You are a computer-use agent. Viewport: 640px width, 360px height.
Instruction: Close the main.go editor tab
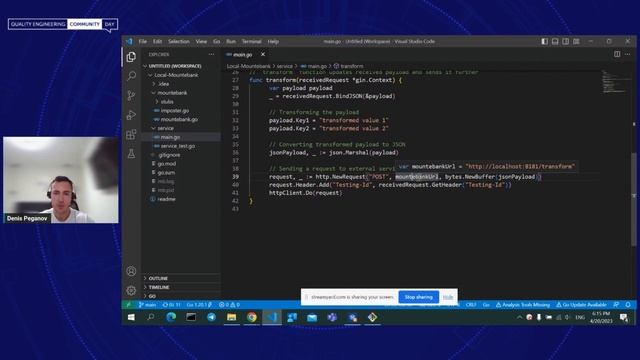[263, 54]
